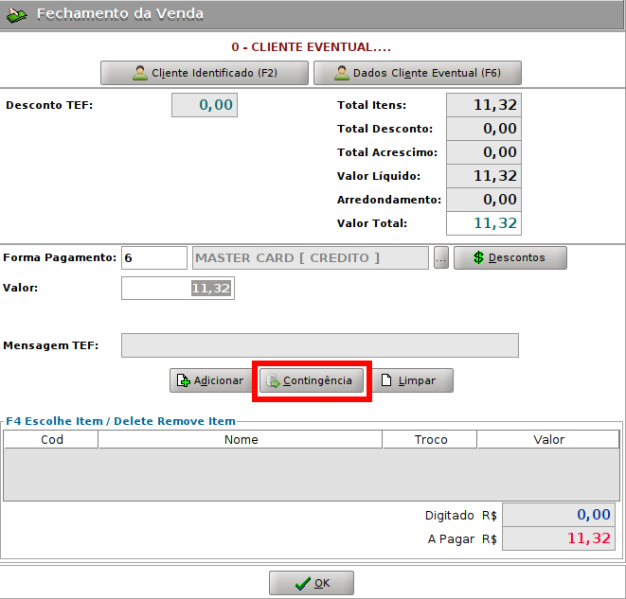Click the Desconto TEF value field
Screen dimensions: 626x599
point(204,104)
